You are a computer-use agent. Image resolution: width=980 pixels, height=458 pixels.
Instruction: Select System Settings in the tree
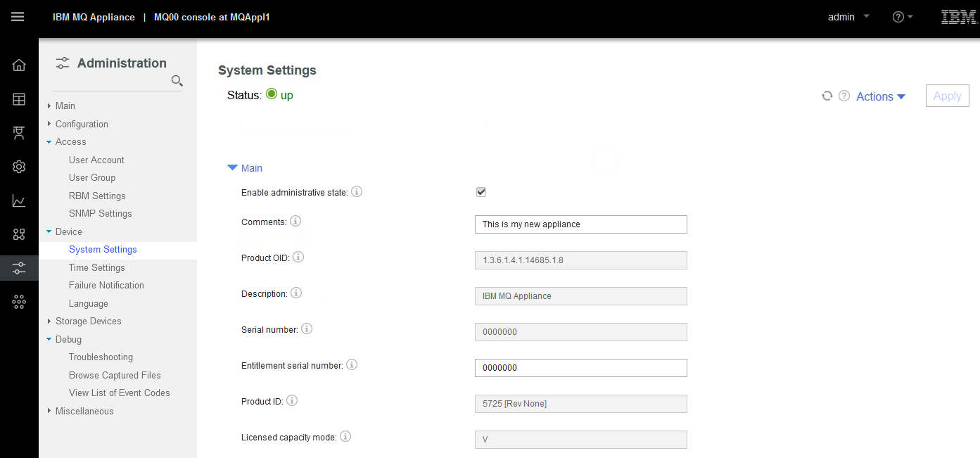pos(103,249)
